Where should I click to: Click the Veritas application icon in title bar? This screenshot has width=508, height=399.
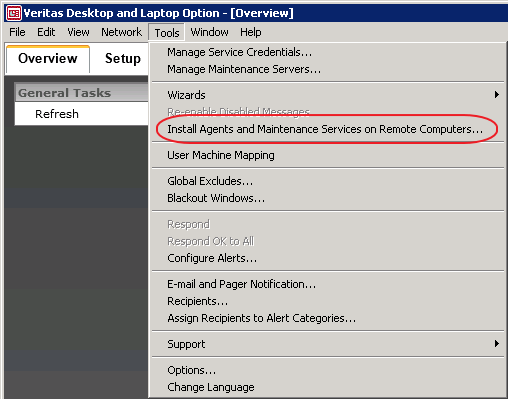pos(14,13)
